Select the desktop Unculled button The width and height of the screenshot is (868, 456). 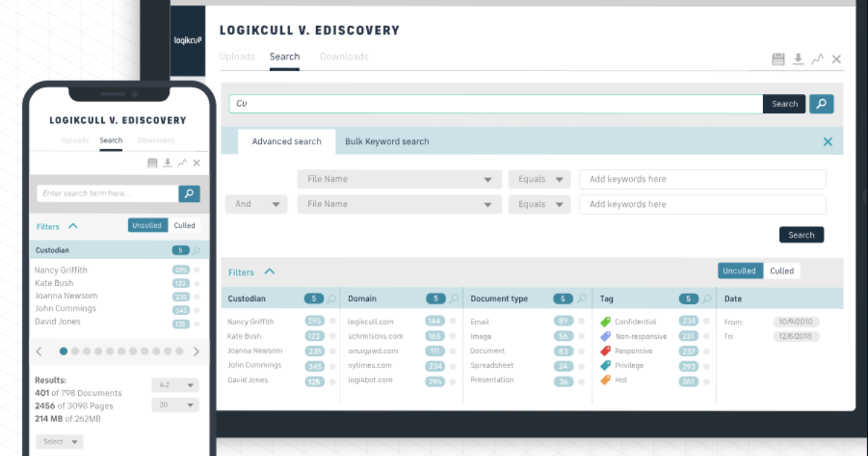point(741,271)
